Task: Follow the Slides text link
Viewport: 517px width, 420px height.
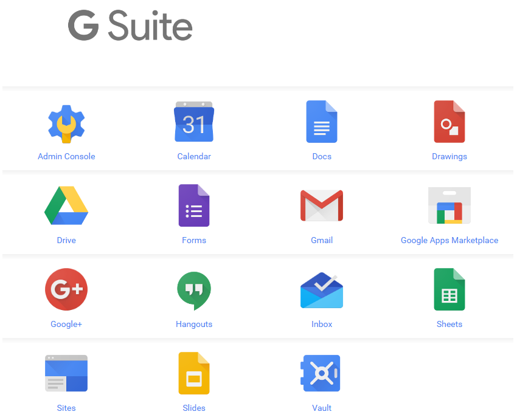Action: (194, 408)
